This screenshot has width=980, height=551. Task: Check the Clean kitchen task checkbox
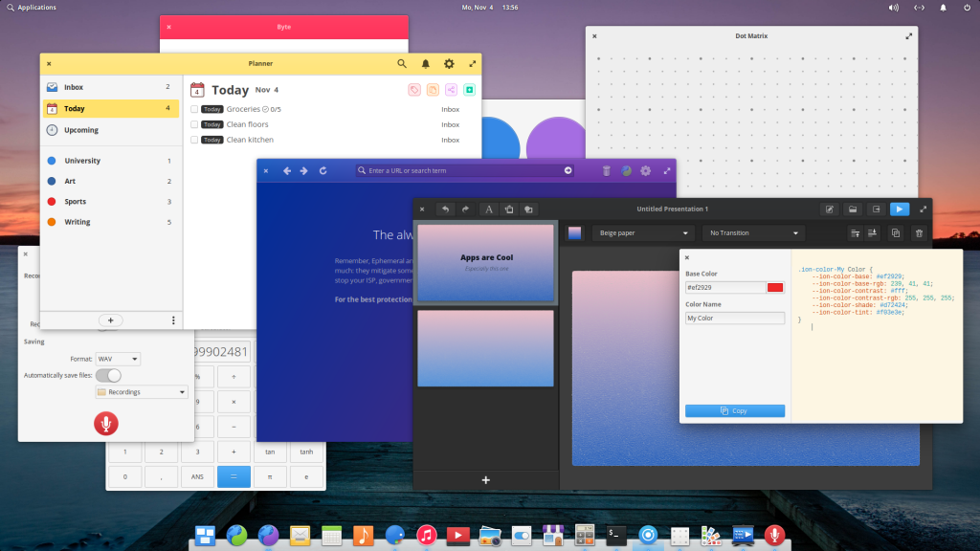pos(194,140)
